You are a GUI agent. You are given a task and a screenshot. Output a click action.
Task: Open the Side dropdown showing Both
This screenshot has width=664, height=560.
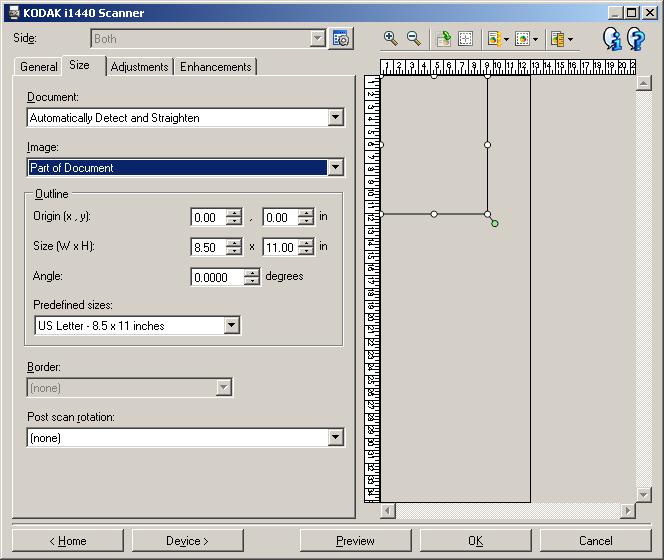(317, 39)
